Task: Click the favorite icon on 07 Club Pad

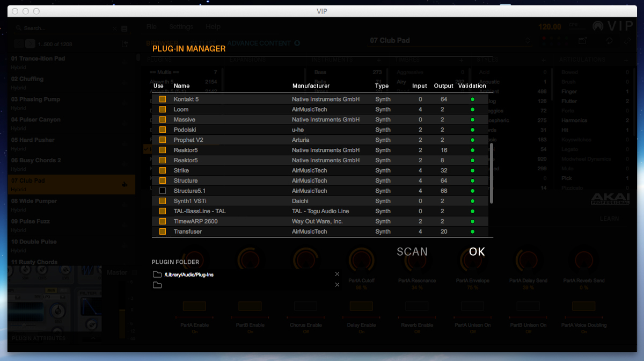Action: click(x=125, y=184)
